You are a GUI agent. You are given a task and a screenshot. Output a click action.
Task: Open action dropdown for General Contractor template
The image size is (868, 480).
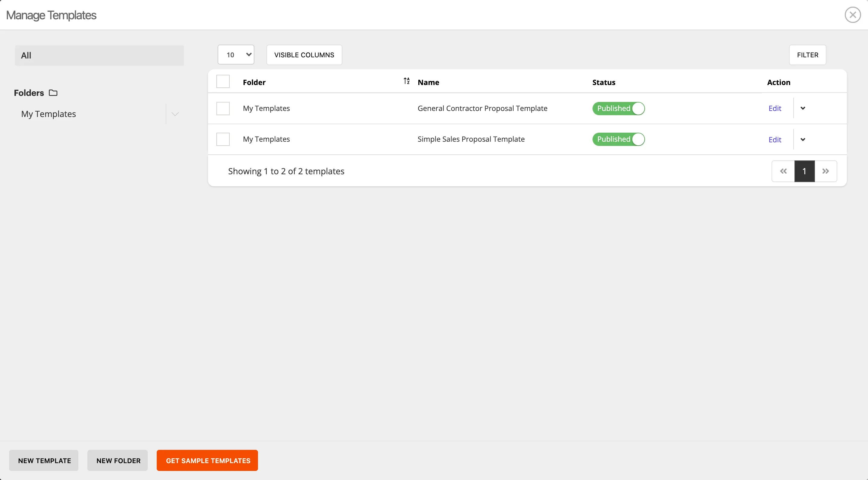[803, 108]
